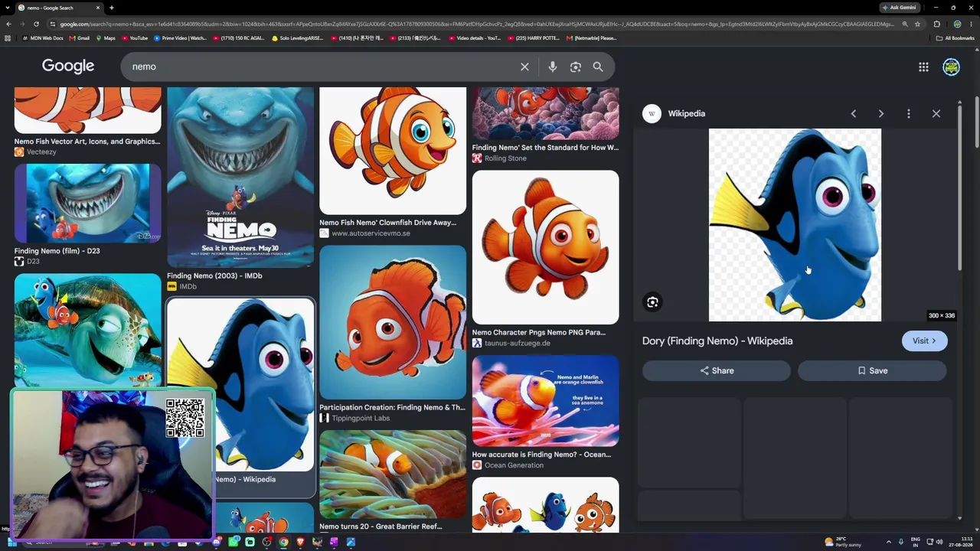Open the Google account profile avatar

click(x=951, y=67)
